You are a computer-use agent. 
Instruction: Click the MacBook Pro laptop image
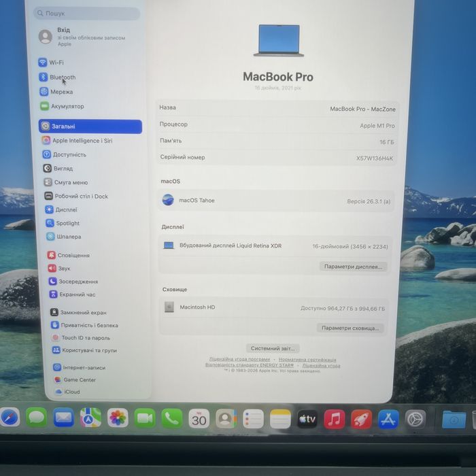(x=279, y=40)
